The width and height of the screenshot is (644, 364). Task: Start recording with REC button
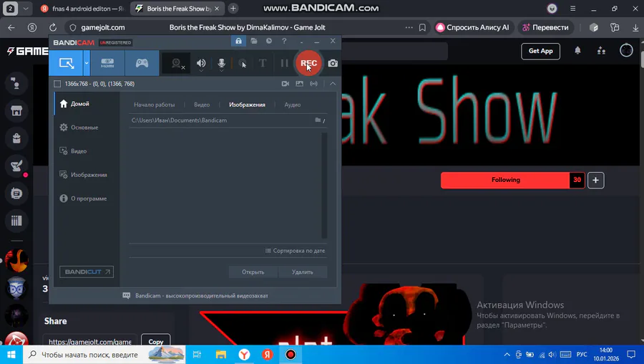(x=308, y=63)
